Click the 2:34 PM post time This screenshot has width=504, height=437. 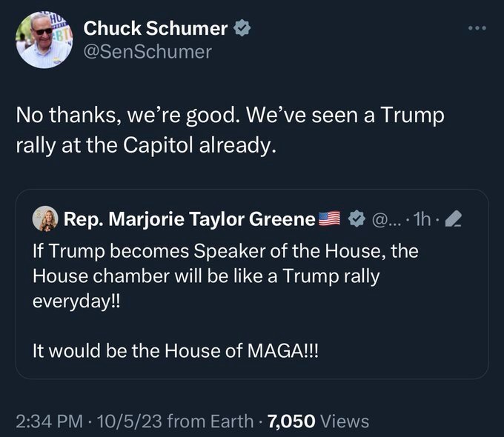pyautogui.click(x=47, y=421)
